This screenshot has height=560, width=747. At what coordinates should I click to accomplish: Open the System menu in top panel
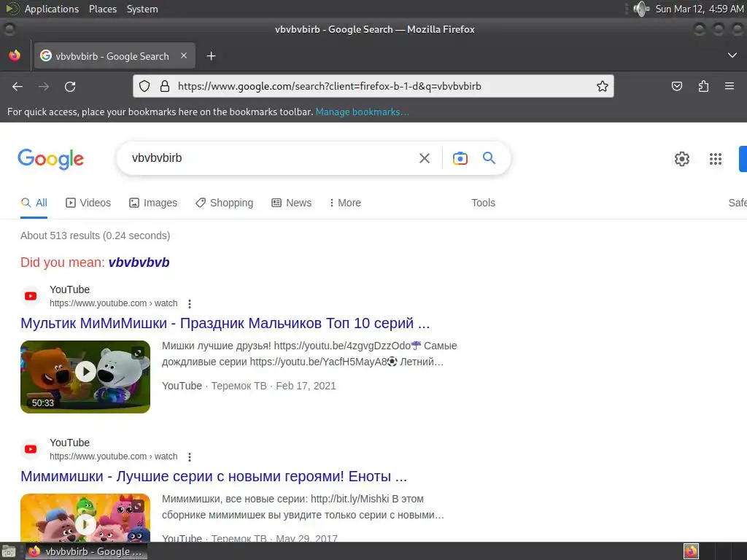click(x=142, y=9)
